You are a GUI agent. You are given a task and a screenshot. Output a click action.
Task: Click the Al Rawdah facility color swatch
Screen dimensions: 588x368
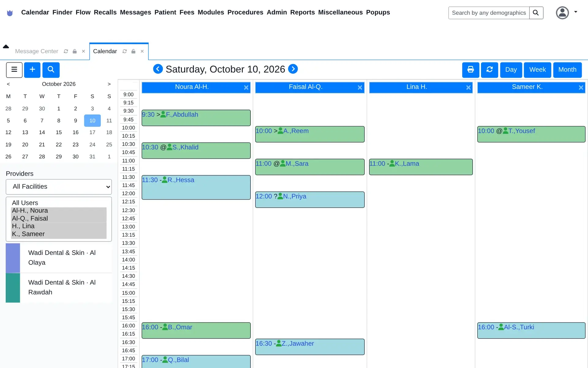tap(13, 288)
